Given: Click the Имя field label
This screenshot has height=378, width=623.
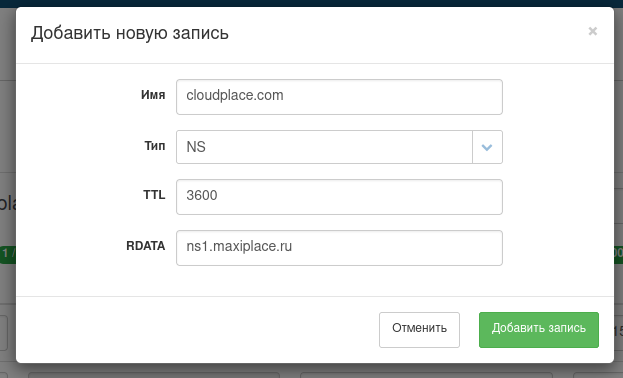Looking at the screenshot, I should tap(153, 95).
